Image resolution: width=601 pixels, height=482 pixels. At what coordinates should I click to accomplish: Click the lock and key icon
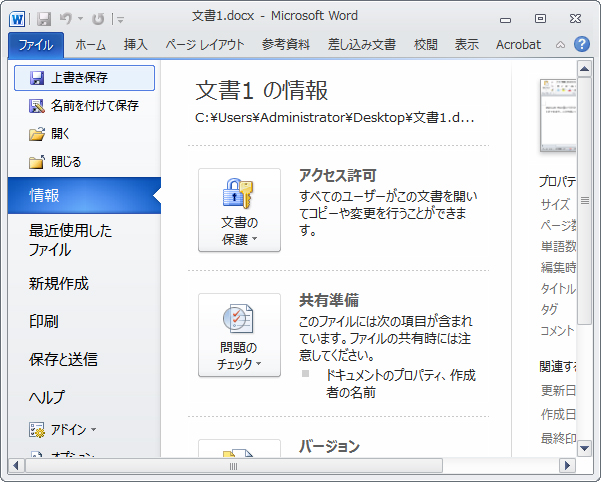click(238, 193)
